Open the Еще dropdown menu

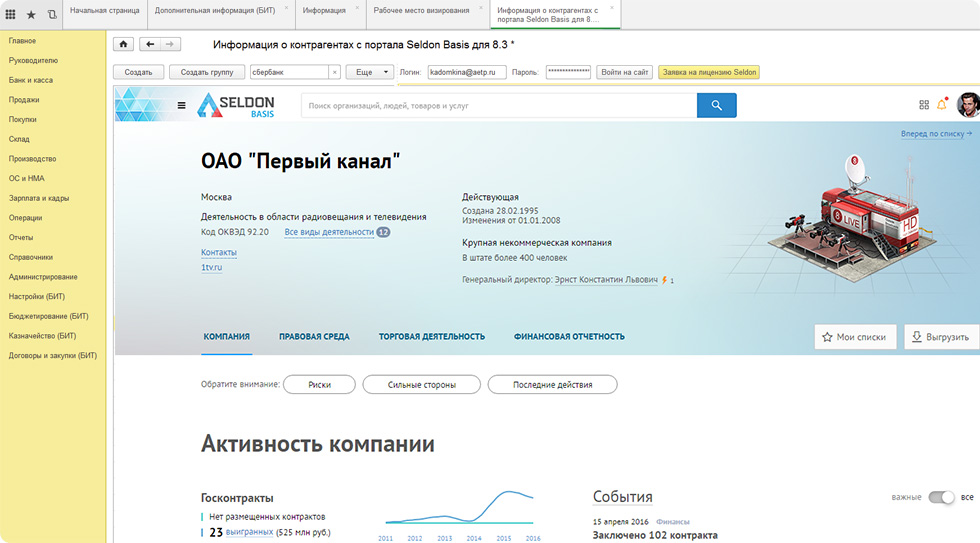pyautogui.click(x=369, y=72)
